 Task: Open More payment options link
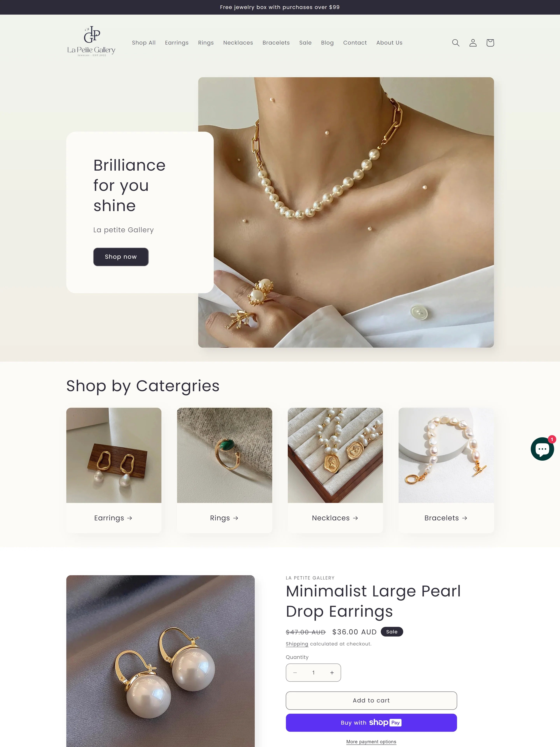click(371, 742)
